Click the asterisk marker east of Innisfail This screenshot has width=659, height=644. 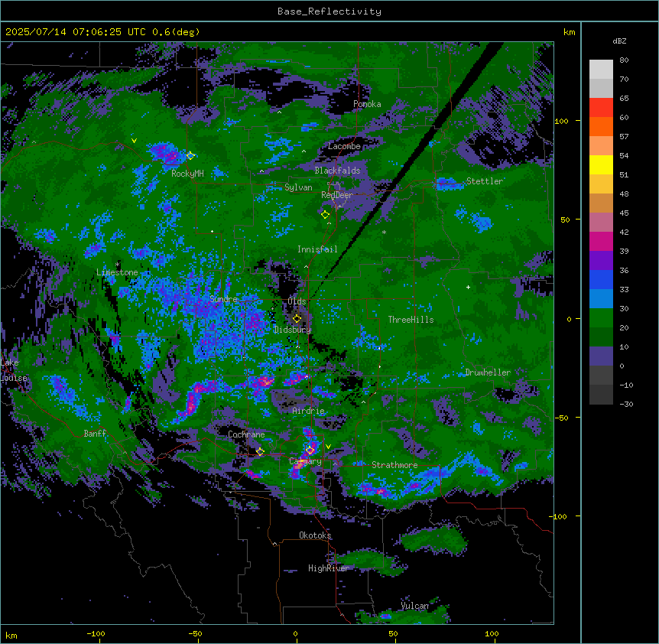(384, 232)
